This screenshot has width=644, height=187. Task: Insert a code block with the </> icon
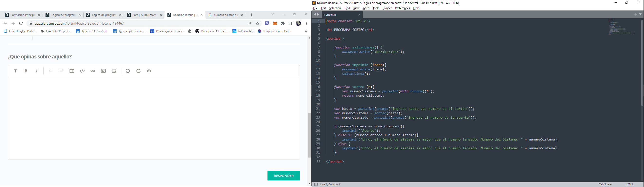tap(82, 71)
